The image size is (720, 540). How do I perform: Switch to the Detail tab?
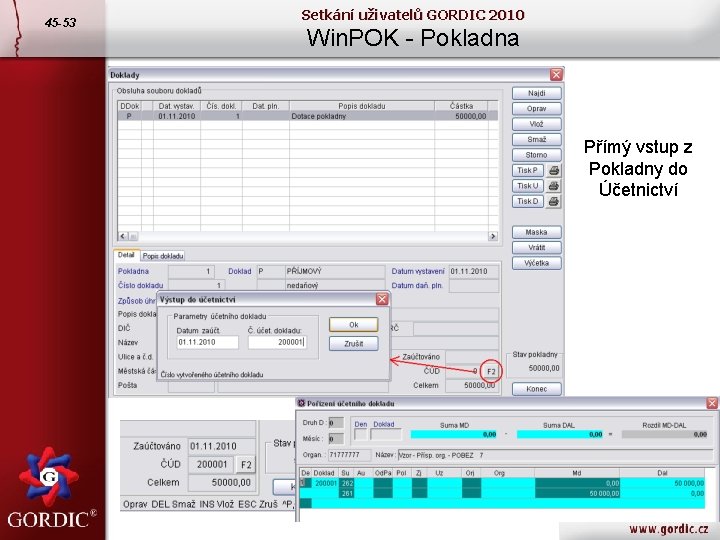tap(126, 255)
